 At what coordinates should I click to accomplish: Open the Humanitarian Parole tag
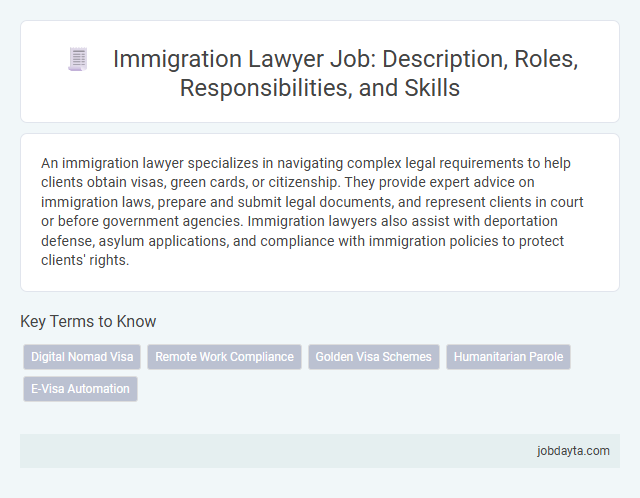(x=508, y=357)
